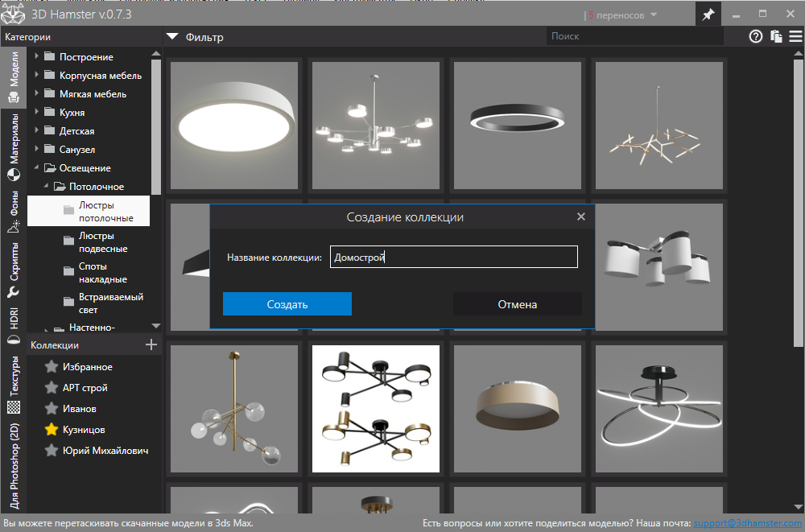805x532 pixels.
Task: Click the Санузел folder icon
Action: tap(50, 149)
